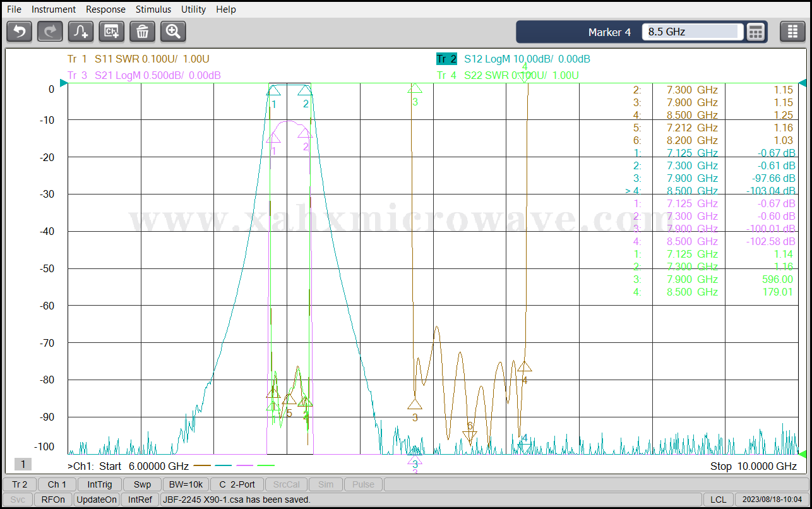Click the C 2-Port calibration button
This screenshot has height=509, width=812.
pyautogui.click(x=237, y=484)
